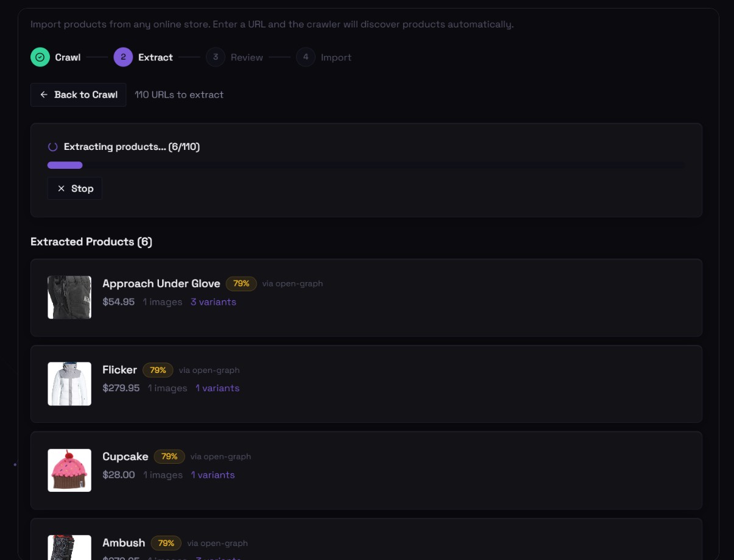This screenshot has height=560, width=734.
Task: Show 1 variants for Cupcake
Action: click(x=213, y=475)
